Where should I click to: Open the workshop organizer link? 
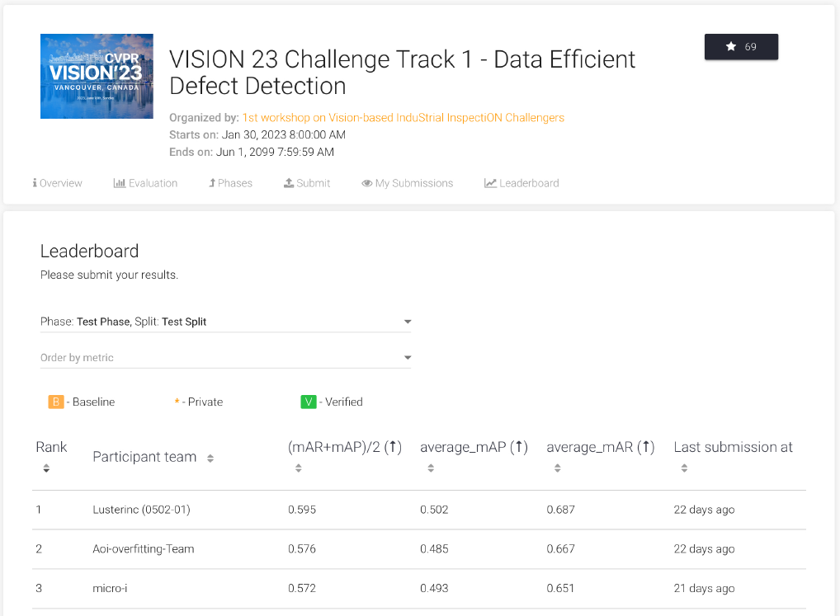[x=403, y=118]
